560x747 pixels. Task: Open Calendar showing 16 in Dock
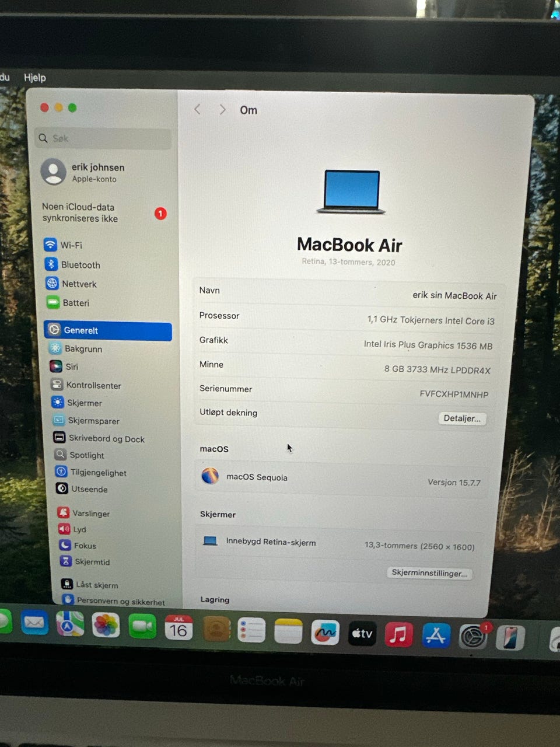(x=178, y=628)
